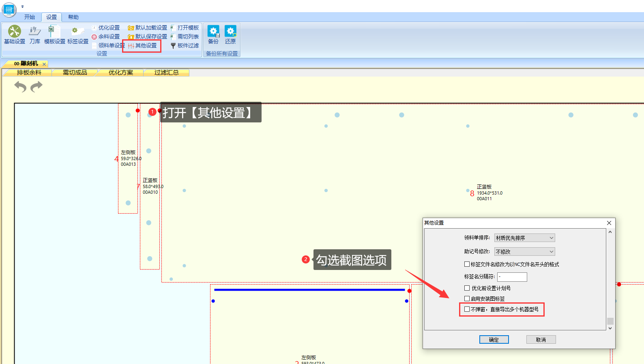
Task: Open 默认保存设置 default save settings
Action: [147, 36]
